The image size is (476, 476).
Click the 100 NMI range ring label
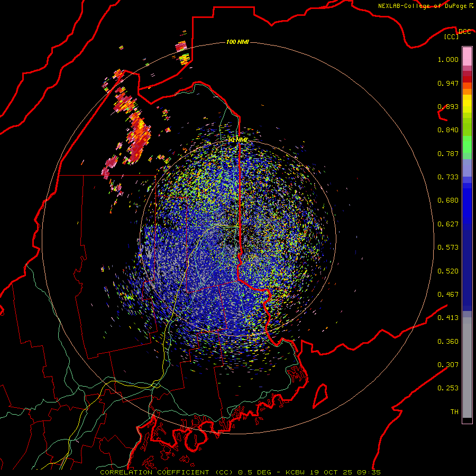(x=237, y=42)
